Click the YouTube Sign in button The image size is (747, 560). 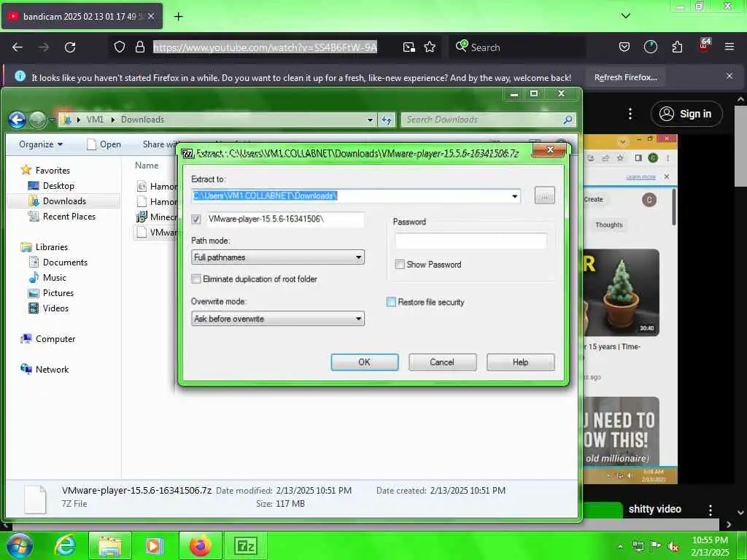pyautogui.click(x=686, y=114)
